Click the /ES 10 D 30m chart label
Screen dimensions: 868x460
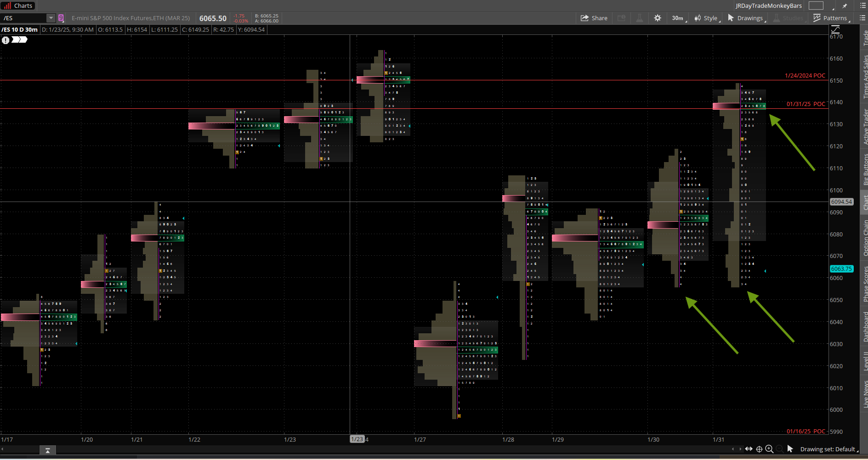[20, 29]
